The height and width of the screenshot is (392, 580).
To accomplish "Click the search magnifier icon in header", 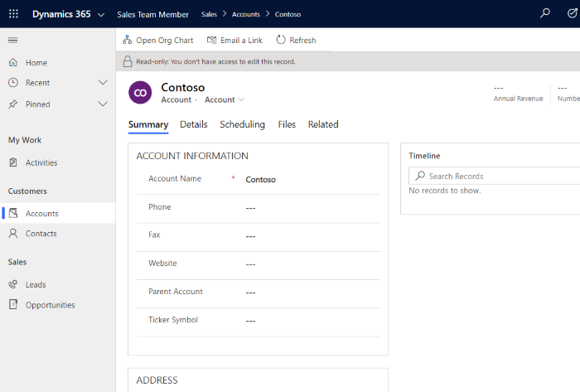I will 544,14.
